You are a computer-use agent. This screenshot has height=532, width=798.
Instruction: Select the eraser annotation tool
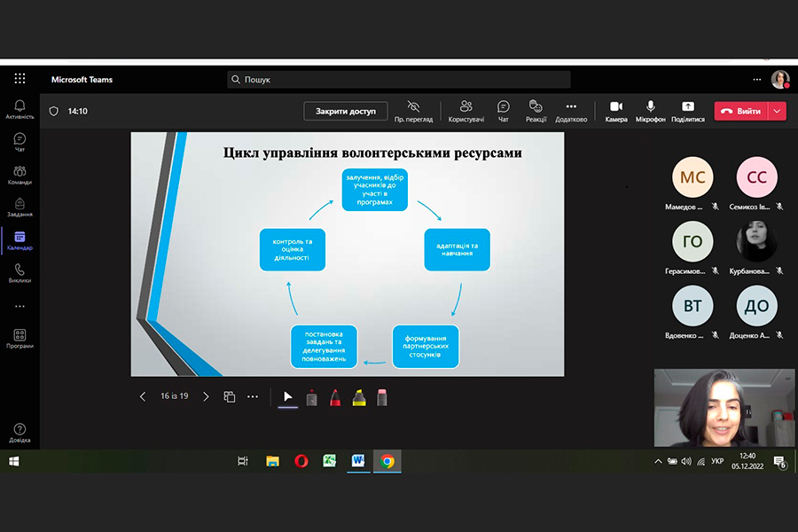click(x=382, y=396)
